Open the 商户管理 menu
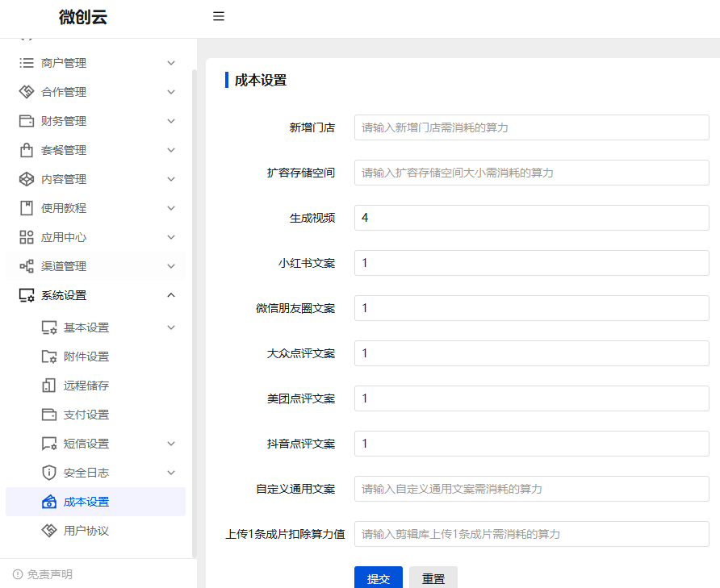 coord(95,63)
